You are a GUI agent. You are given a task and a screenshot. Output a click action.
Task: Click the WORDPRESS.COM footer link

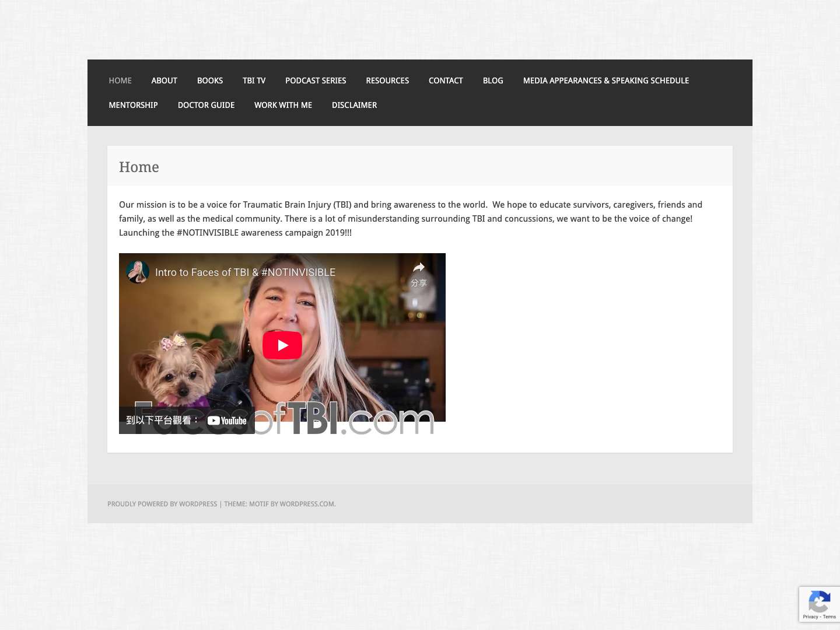306,504
